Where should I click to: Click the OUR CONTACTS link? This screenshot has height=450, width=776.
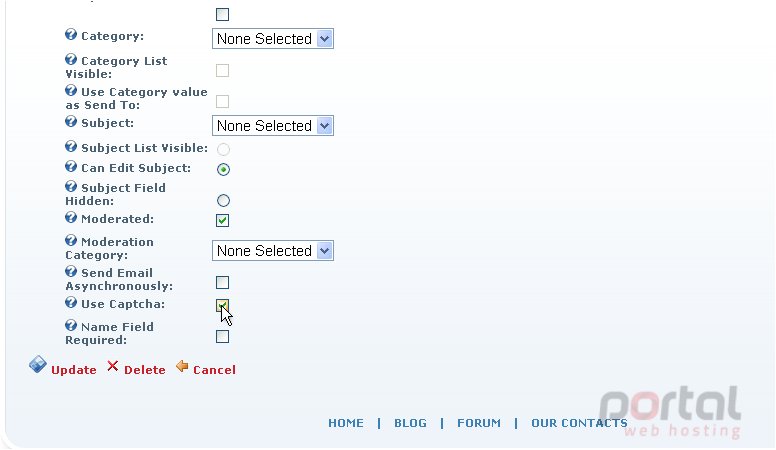pyautogui.click(x=579, y=423)
